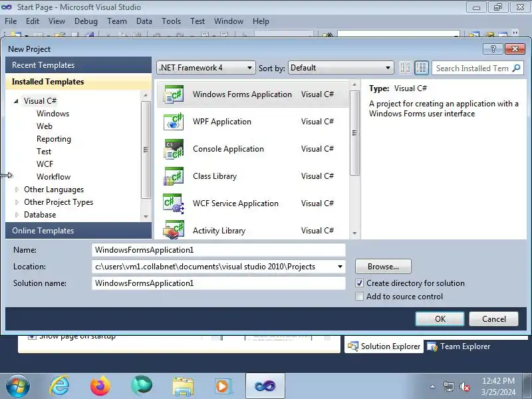This screenshot has height=399, width=532.
Task: Click the Cancel button
Action: 493,319
